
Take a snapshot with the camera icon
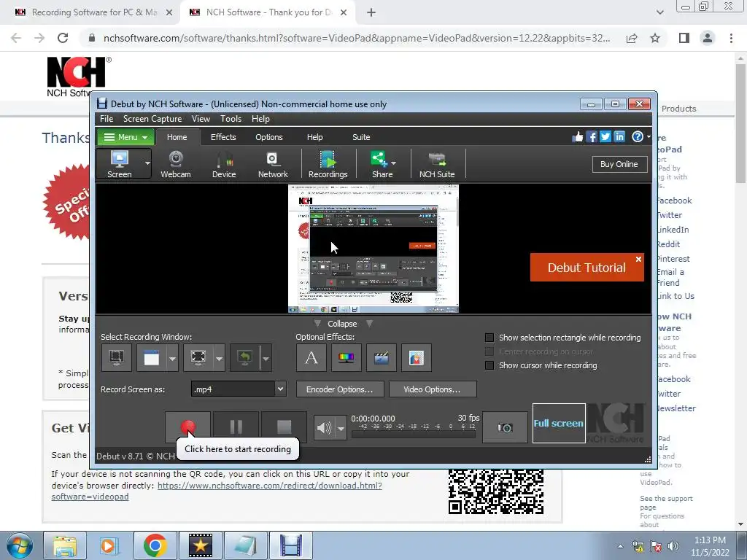(505, 427)
